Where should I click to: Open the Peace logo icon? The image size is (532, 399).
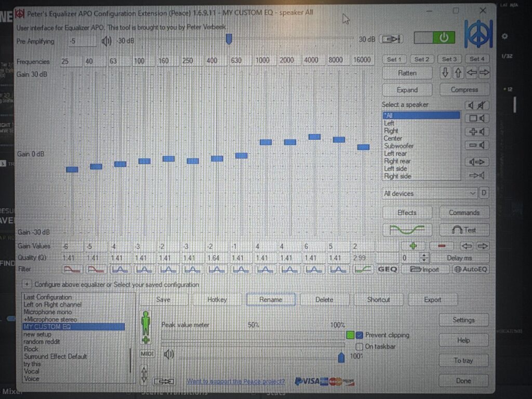click(478, 34)
